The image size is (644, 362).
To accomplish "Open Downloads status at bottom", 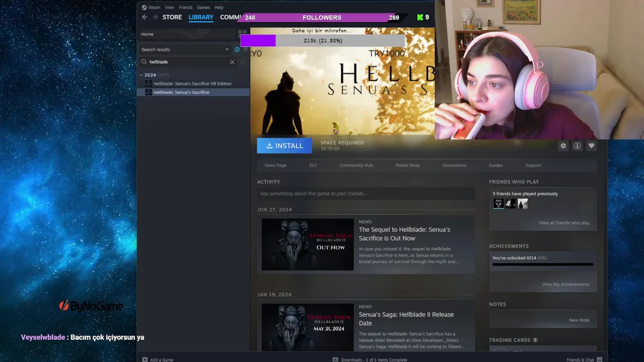I will tap(370, 359).
